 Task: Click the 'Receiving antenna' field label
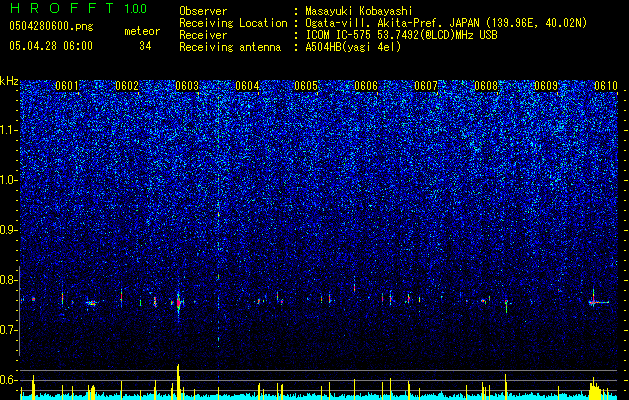[230, 47]
